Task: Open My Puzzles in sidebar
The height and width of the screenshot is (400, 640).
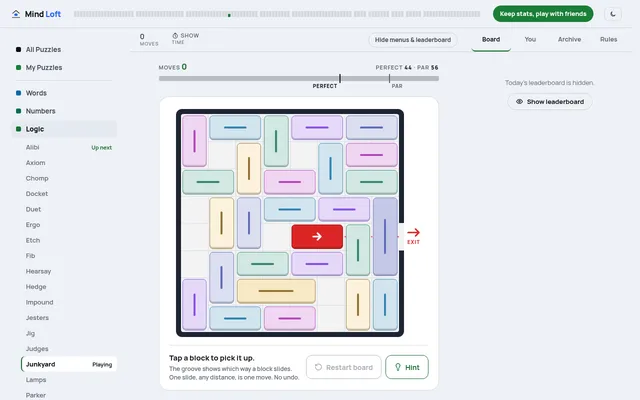Action: point(44,67)
